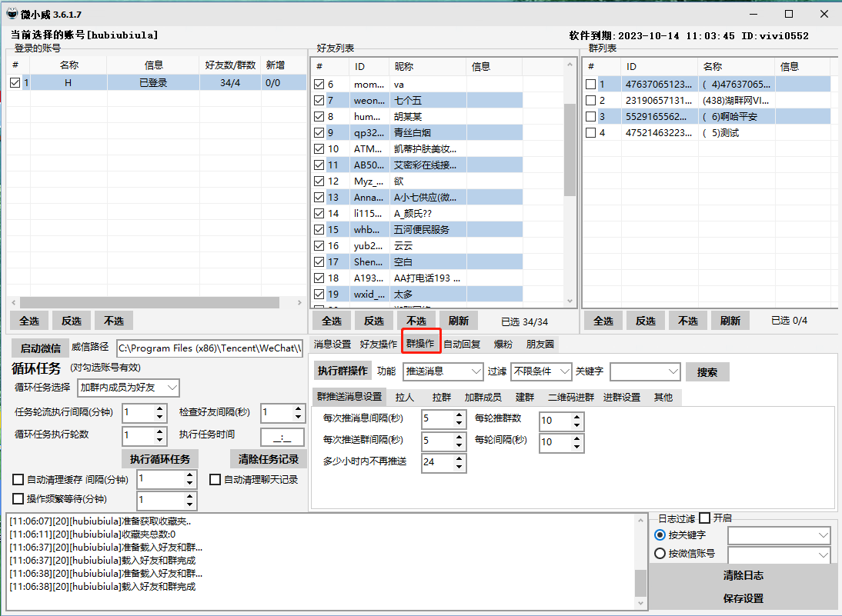
Task: Open the 二维码进群 sub-tab
Action: 570,398
